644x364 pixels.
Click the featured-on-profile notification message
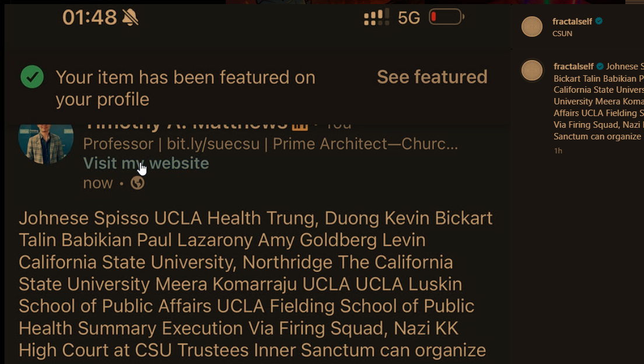pos(185,88)
